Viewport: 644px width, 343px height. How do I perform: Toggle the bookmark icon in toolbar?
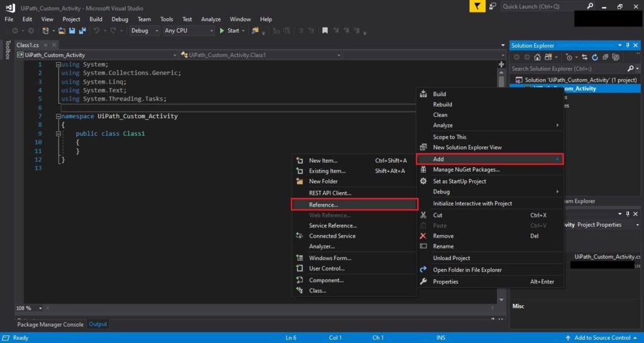click(325, 31)
